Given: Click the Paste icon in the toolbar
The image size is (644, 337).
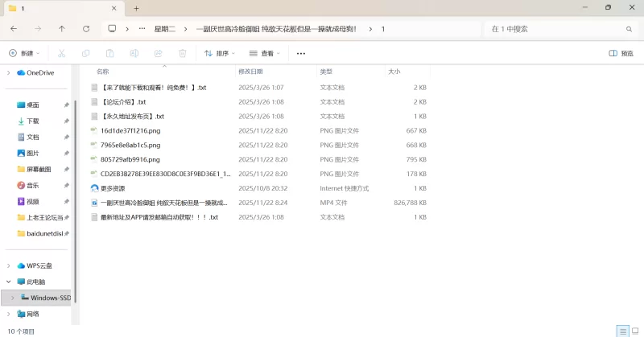Looking at the screenshot, I should (x=109, y=53).
